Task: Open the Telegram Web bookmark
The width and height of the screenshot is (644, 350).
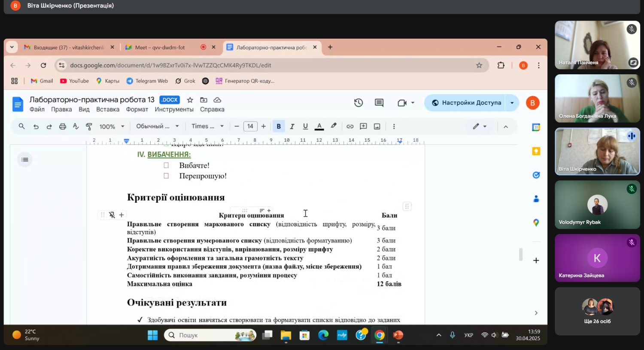Action: point(147,81)
